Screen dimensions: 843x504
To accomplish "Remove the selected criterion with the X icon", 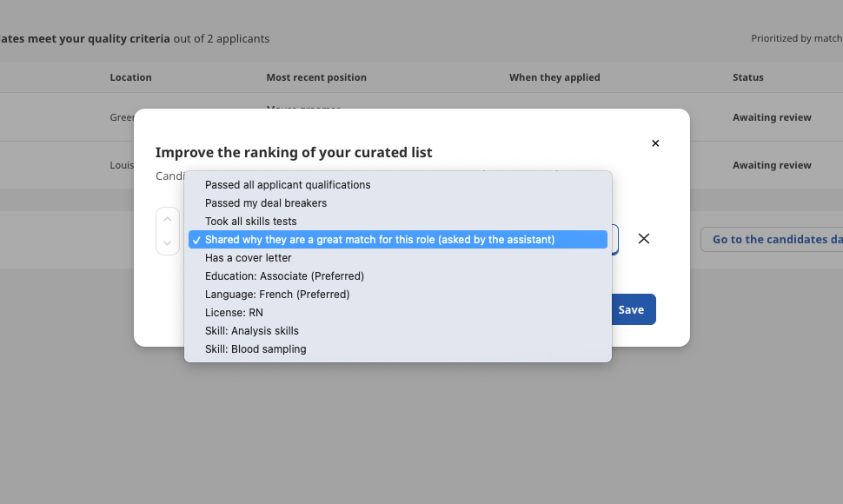I will click(644, 238).
